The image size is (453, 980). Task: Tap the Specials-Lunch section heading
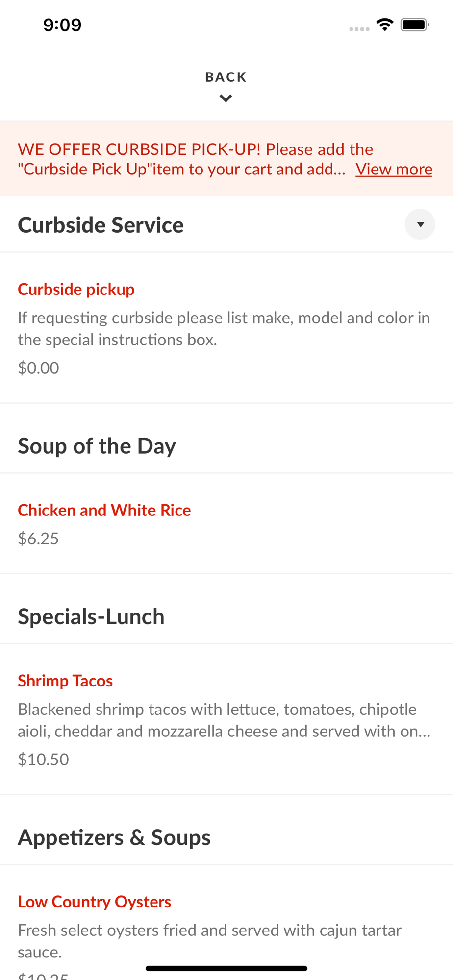(91, 616)
